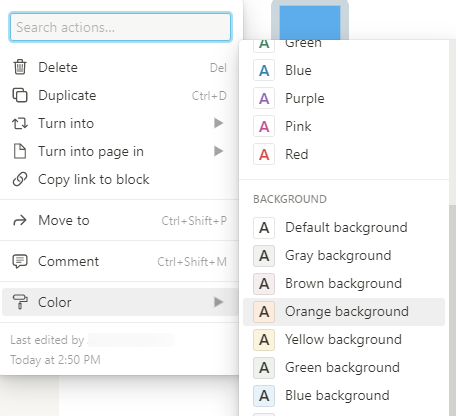Click the Copy link chain icon

(x=20, y=179)
